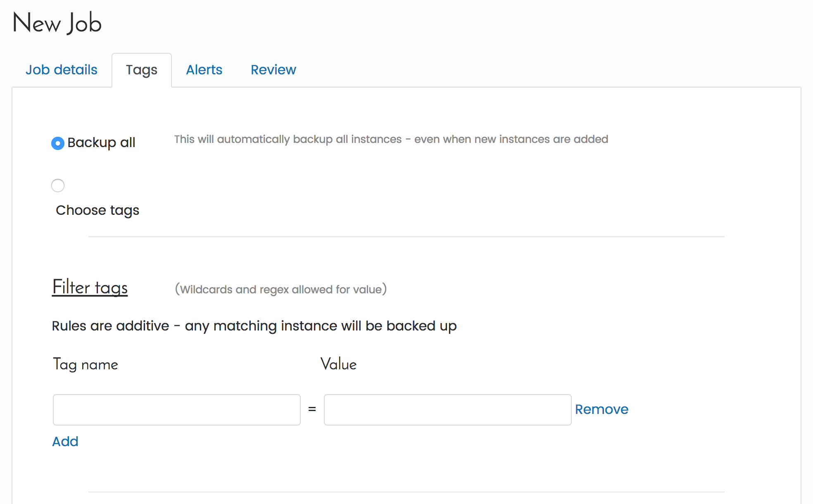Click the wildcards and regex hint

click(x=281, y=289)
